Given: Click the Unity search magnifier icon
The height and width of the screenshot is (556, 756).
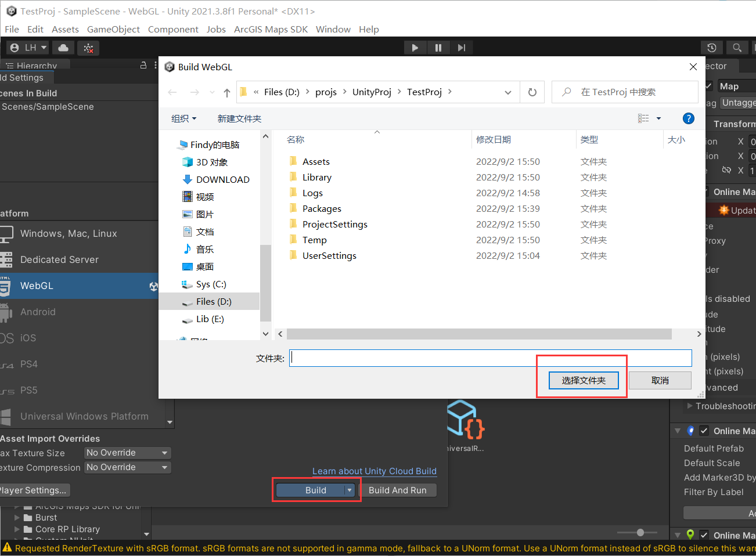Looking at the screenshot, I should pyautogui.click(x=737, y=48).
